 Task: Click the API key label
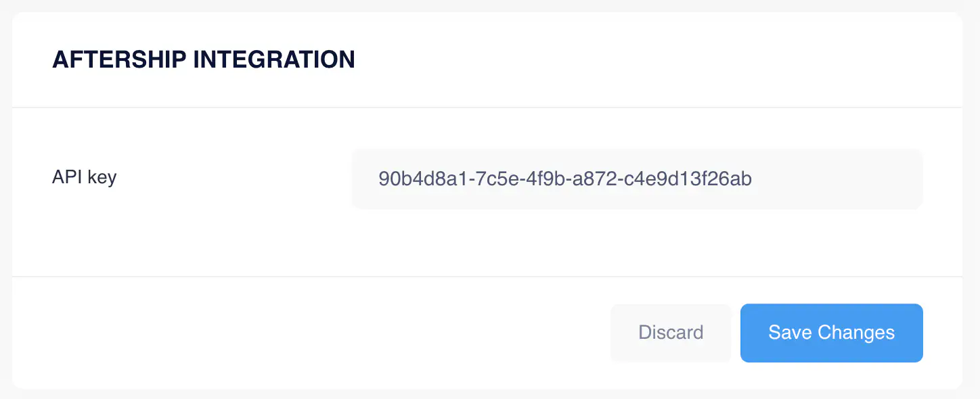84,177
